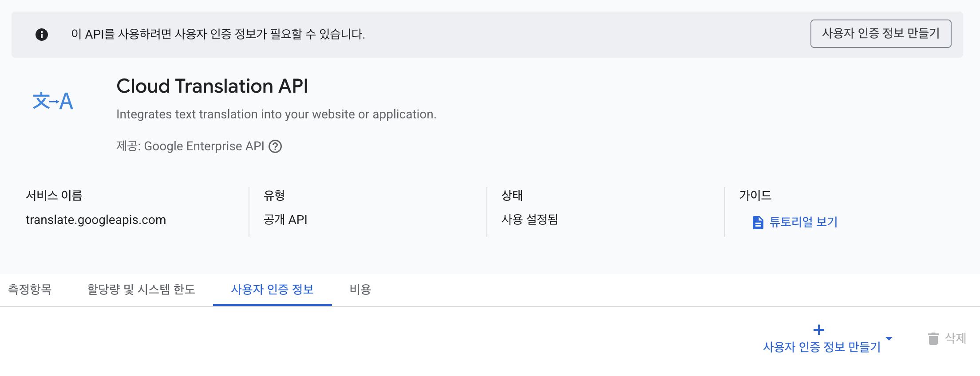Viewport: 980px width, 376px height.
Task: Open the 할당량 및 시스템 한도 tab
Action: [x=141, y=290]
